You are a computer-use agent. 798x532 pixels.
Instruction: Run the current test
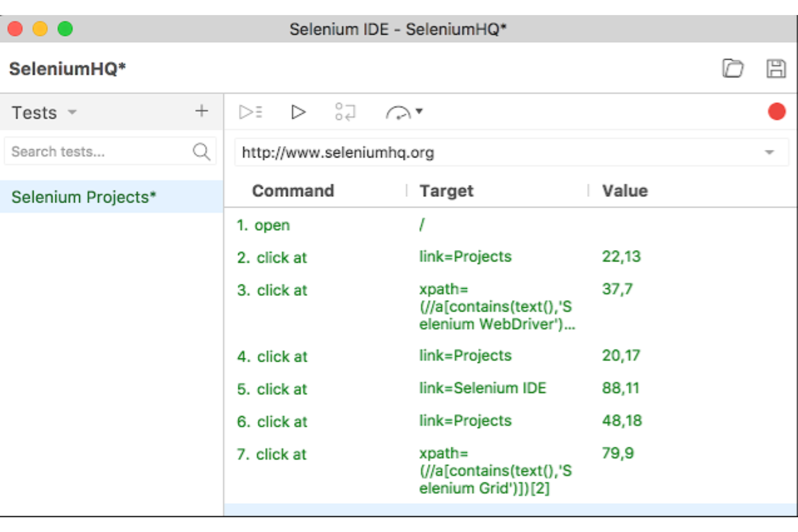(298, 112)
